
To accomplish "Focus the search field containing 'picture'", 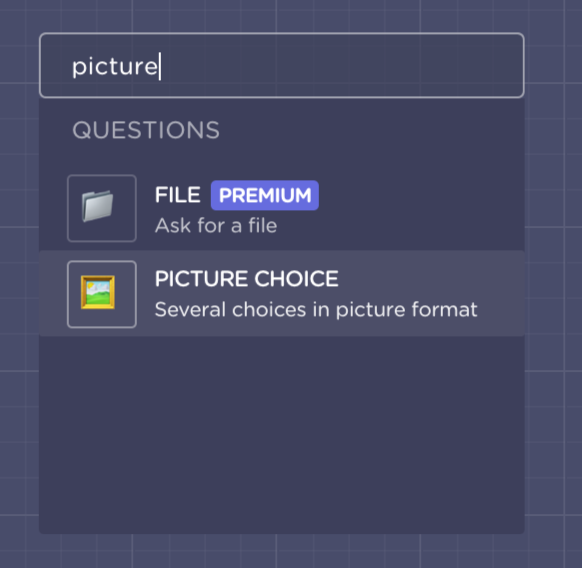I will 282,65.
